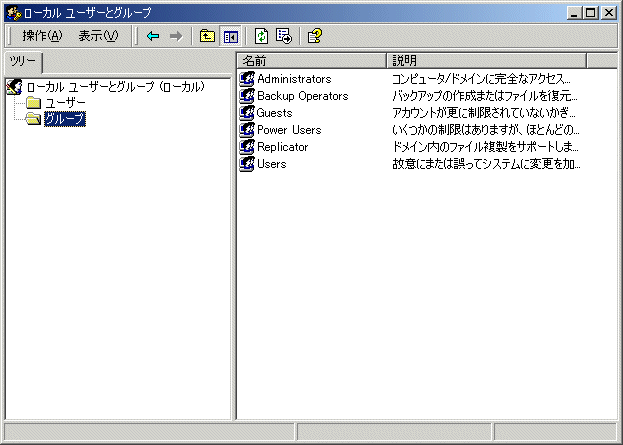Select the Users group entry
This screenshot has width=623, height=445.
[272, 164]
